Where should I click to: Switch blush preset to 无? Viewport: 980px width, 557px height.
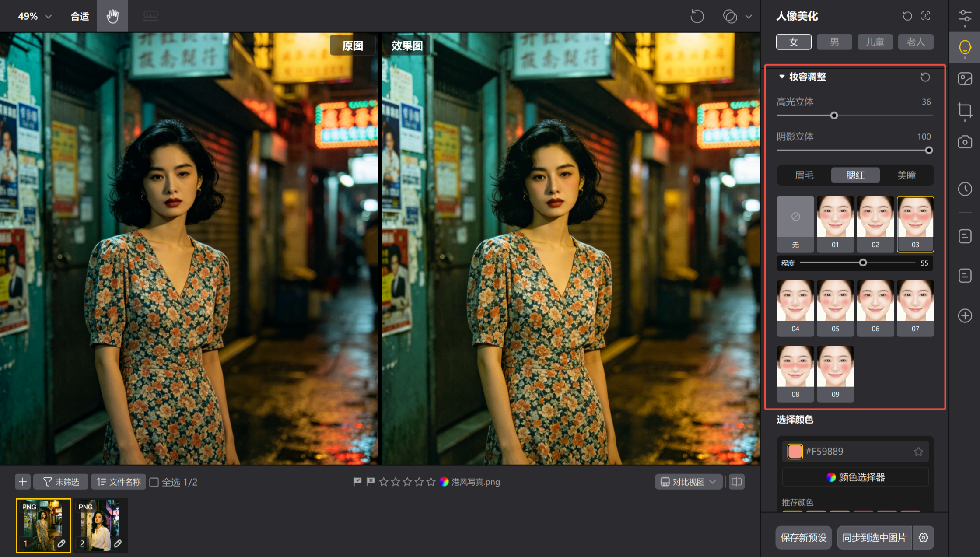click(x=795, y=224)
